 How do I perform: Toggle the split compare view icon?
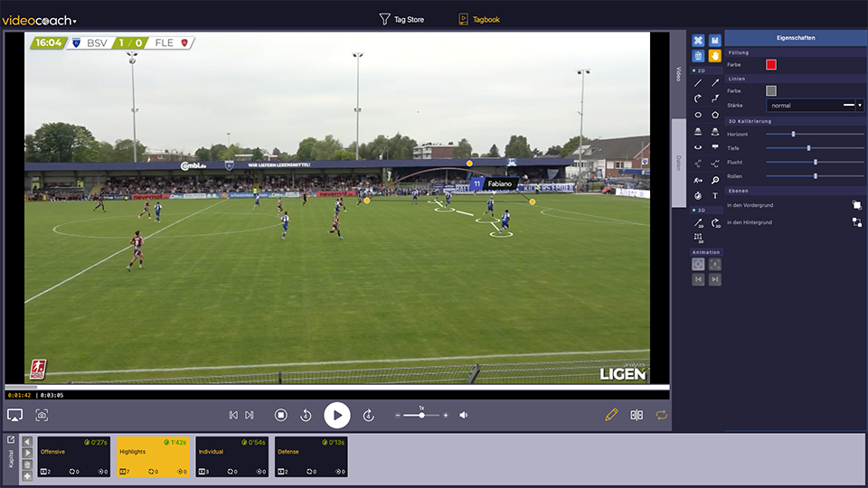637,415
